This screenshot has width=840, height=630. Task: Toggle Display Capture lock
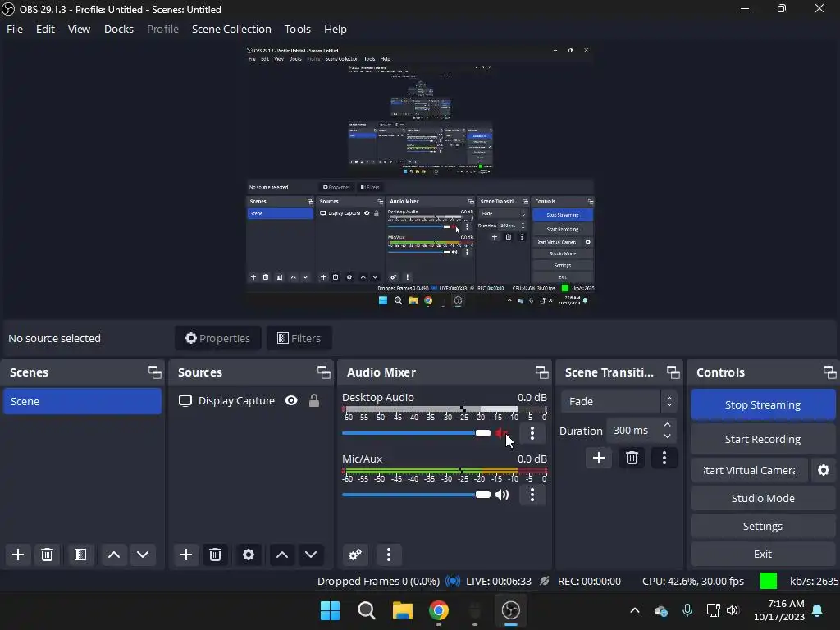[x=314, y=400]
